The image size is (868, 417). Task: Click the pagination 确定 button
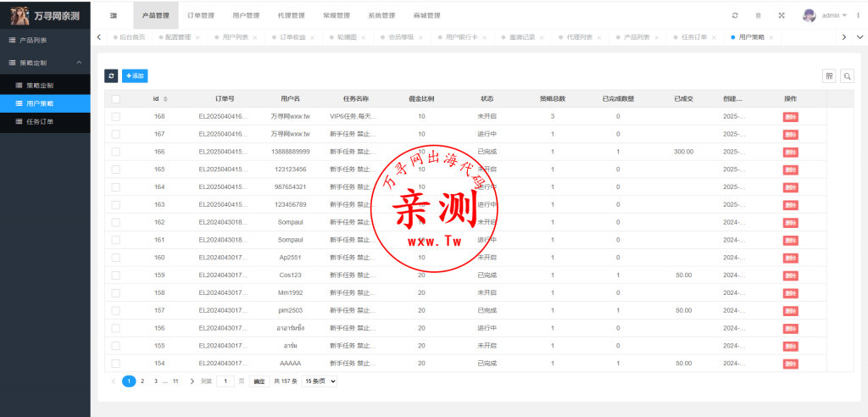259,381
